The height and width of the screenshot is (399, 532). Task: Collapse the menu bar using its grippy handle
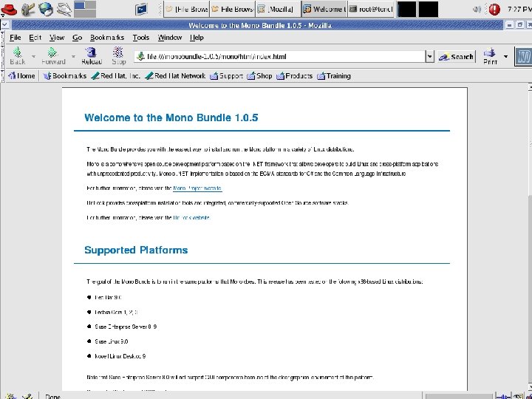coord(4,38)
